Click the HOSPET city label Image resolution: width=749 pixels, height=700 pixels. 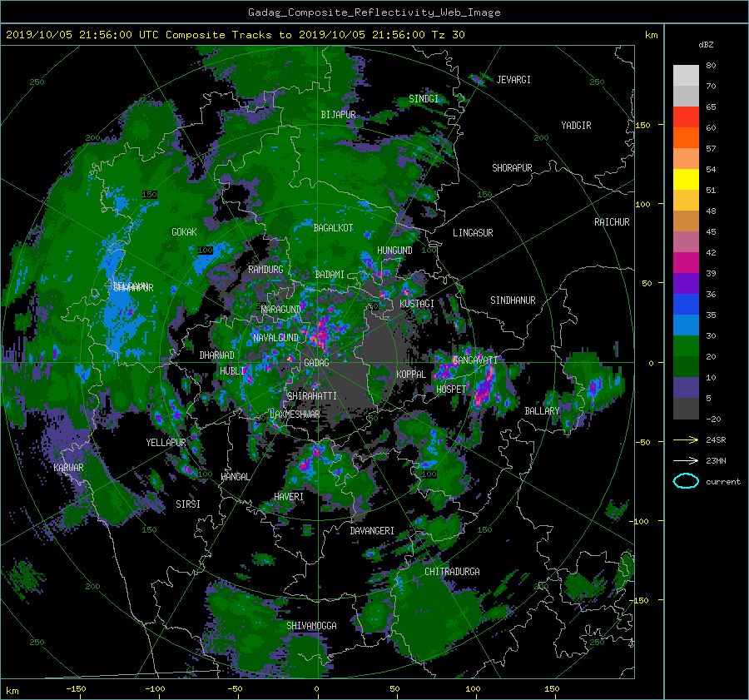pos(451,390)
